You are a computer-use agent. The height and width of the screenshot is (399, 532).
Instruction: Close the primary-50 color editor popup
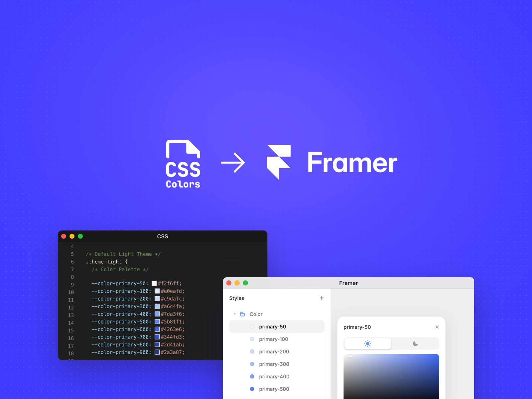tap(437, 327)
